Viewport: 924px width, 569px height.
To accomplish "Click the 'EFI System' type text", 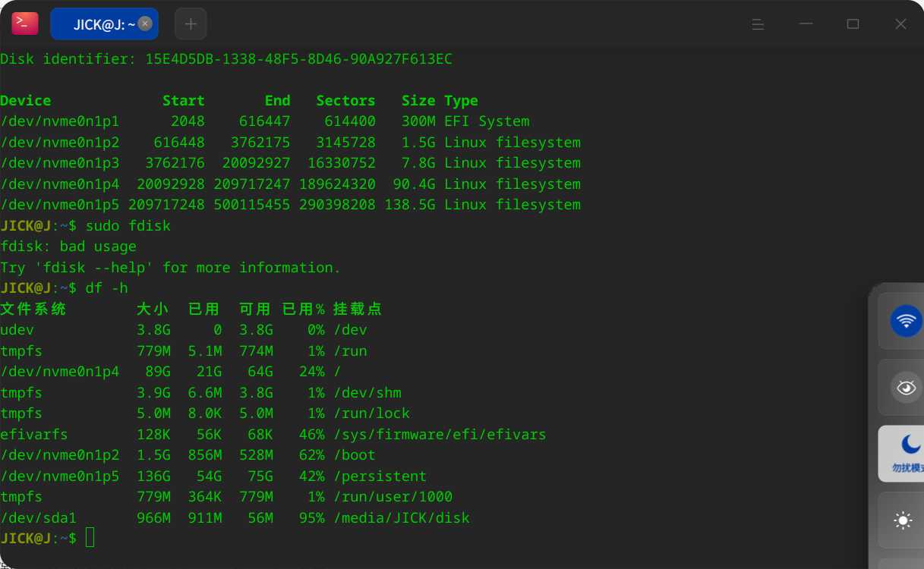I will coord(487,121).
